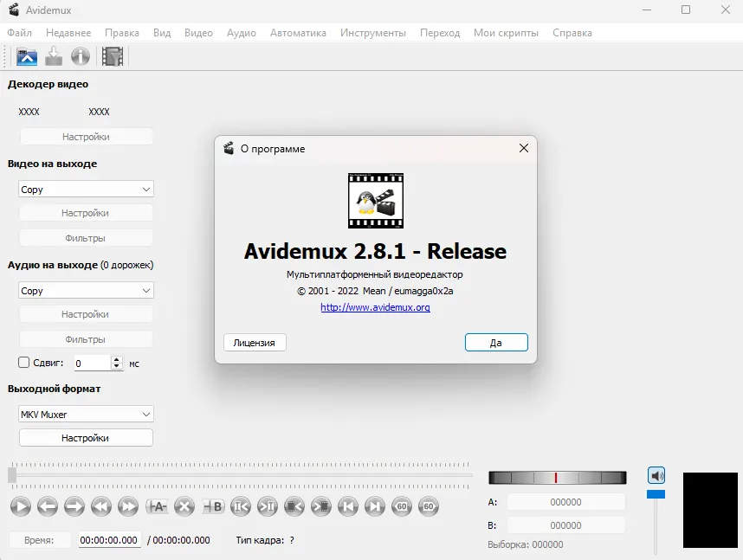Click the Open Video folder toolbar icon
743x560 pixels.
pyautogui.click(x=27, y=57)
